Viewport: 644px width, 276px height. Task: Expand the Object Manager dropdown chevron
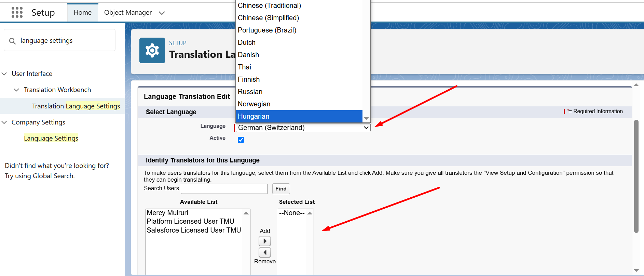coord(162,13)
